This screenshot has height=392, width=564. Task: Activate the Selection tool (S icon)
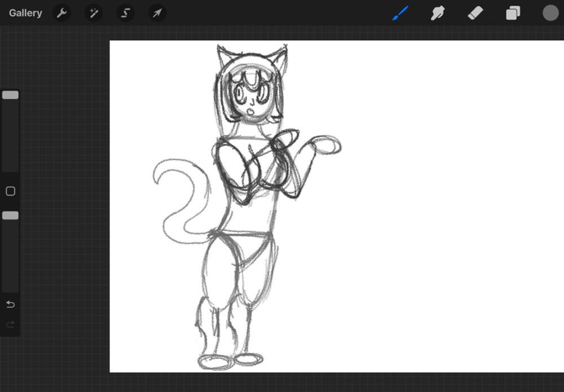coord(125,14)
